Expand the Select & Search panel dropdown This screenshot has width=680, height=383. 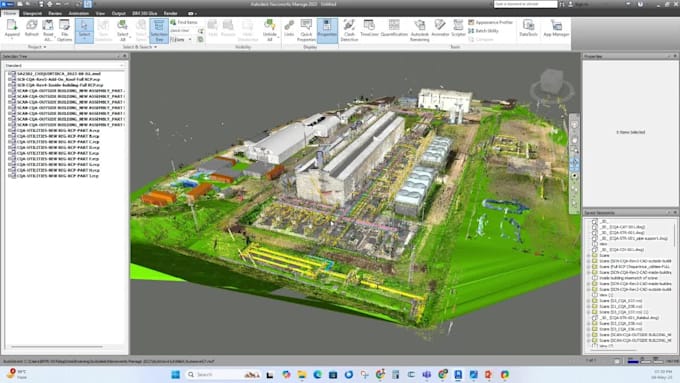(140, 47)
